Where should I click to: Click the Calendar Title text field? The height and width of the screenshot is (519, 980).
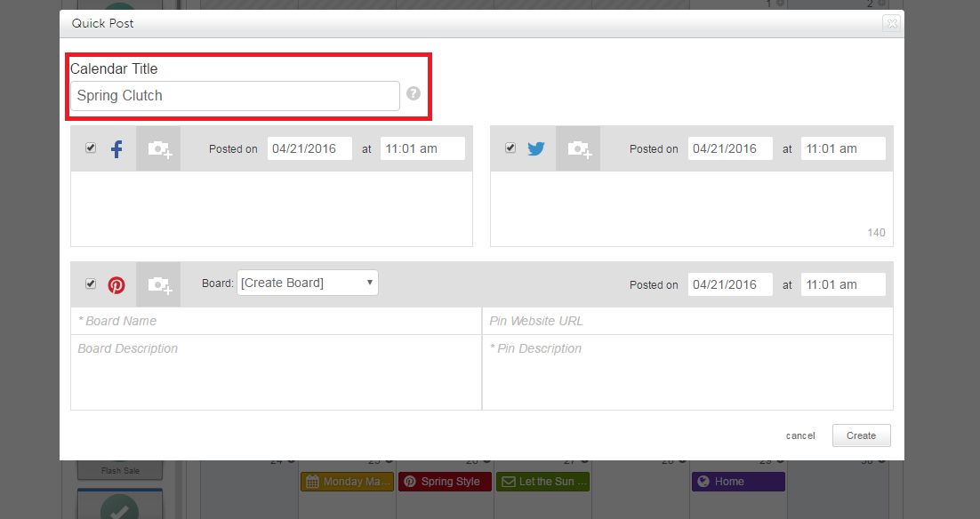coord(235,96)
